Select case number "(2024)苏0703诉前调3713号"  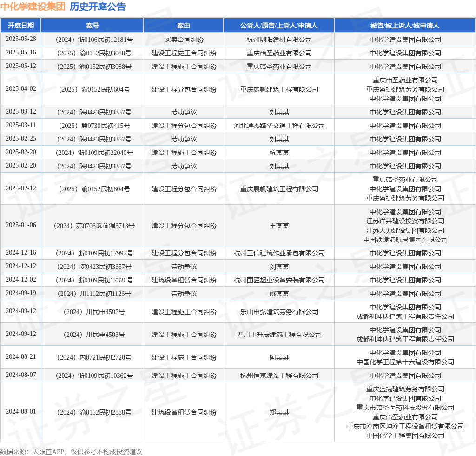pos(94,226)
